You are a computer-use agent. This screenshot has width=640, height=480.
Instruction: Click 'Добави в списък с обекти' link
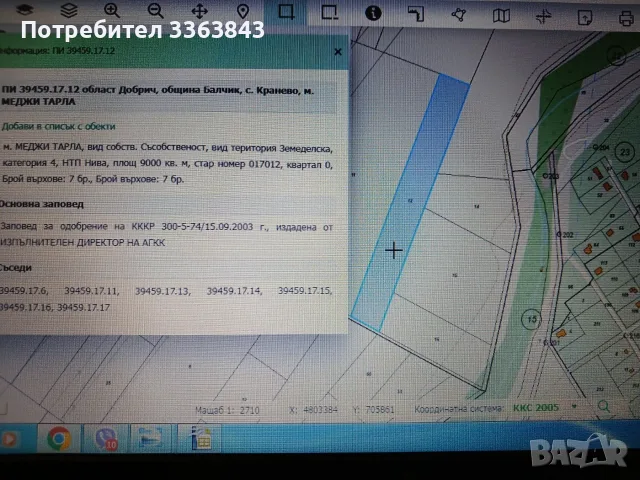click(58, 127)
